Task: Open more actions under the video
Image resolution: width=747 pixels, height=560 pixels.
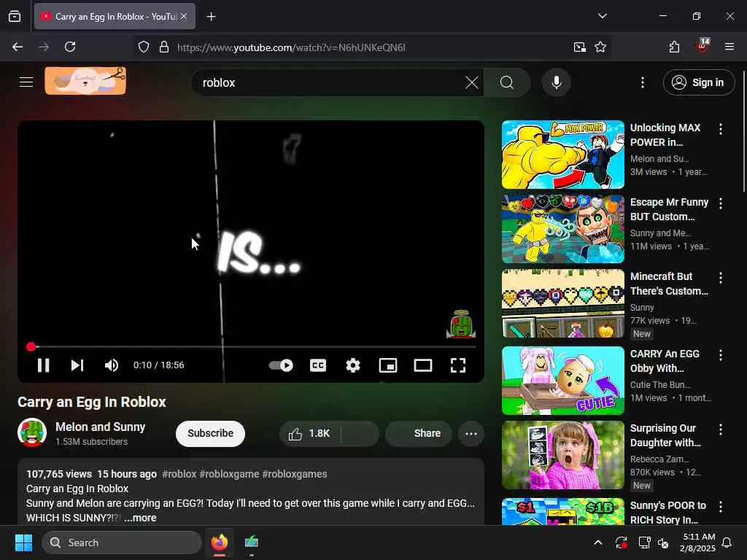Action: click(x=471, y=433)
